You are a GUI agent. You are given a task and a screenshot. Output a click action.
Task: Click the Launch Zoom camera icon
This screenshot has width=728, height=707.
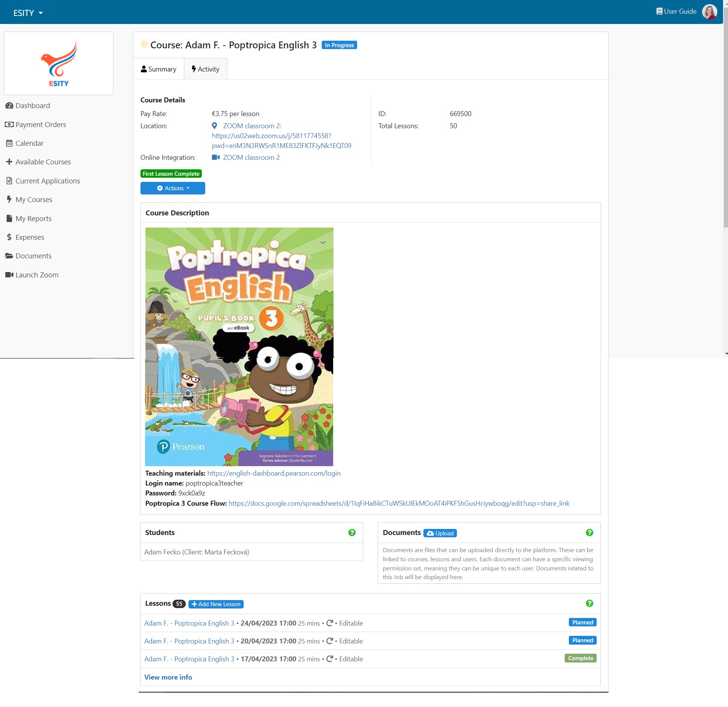click(x=9, y=275)
